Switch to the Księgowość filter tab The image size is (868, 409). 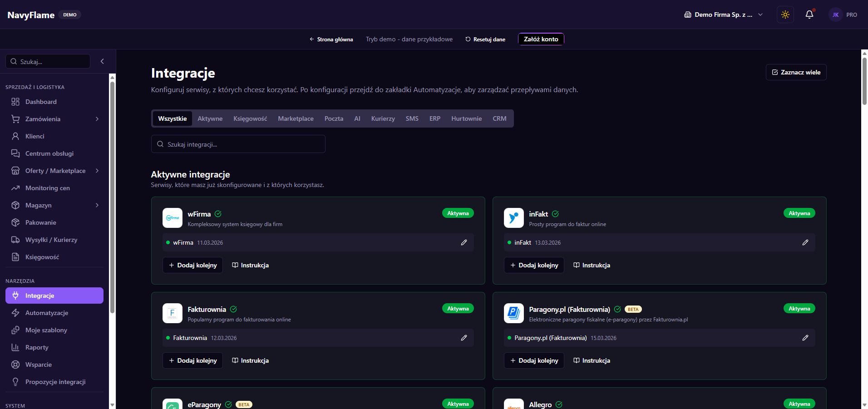pos(250,118)
